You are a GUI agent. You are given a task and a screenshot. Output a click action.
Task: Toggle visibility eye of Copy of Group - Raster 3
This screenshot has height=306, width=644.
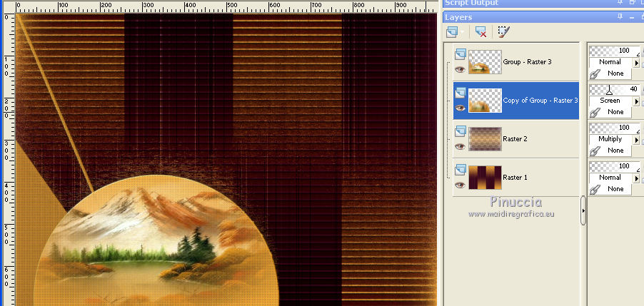point(460,108)
